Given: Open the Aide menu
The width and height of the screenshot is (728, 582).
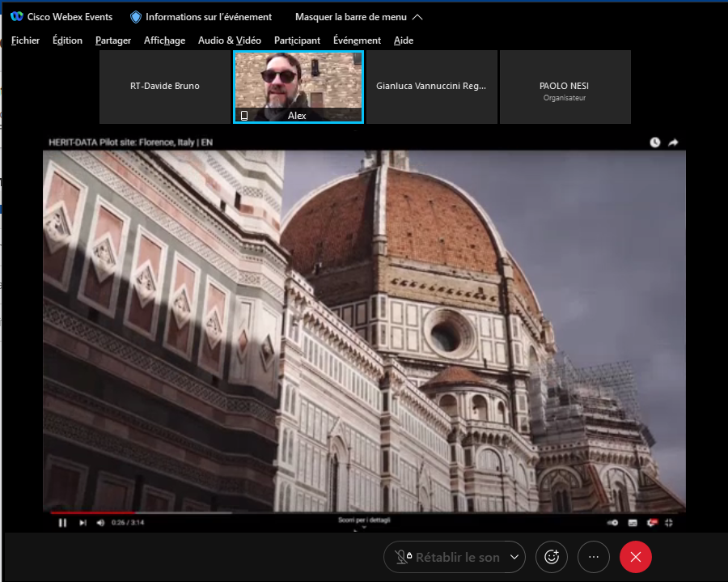Looking at the screenshot, I should (x=404, y=40).
